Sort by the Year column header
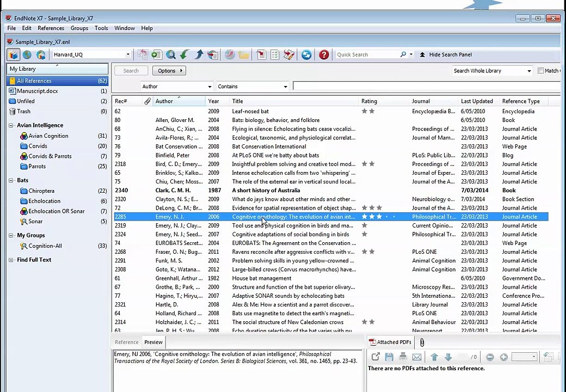Screen dimensions: 566x392 pos(217,101)
